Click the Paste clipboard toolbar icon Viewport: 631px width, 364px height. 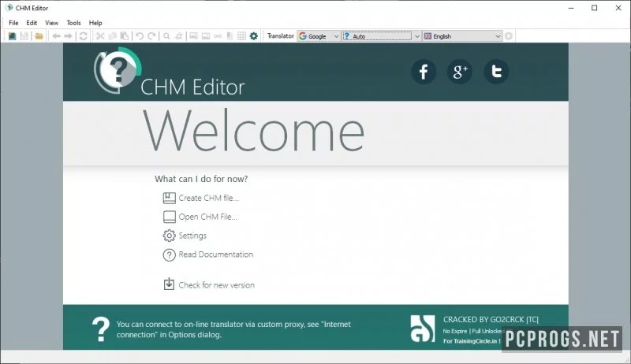click(x=125, y=36)
